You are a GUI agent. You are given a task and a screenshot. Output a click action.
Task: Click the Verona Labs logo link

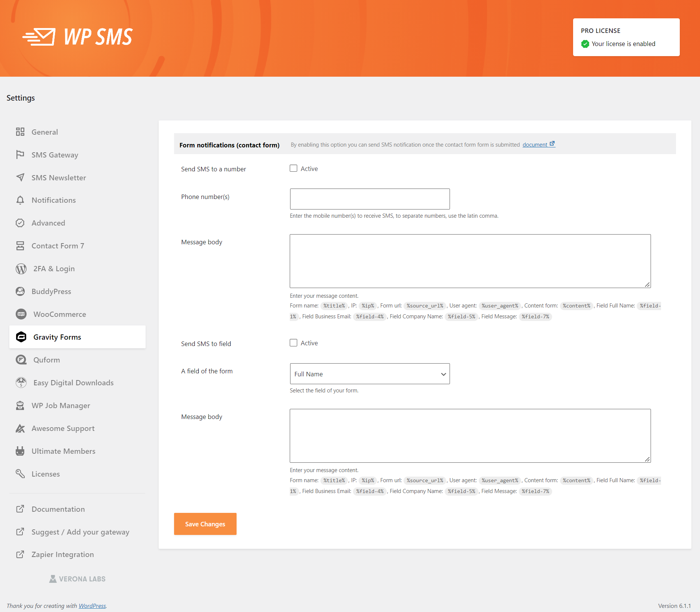pyautogui.click(x=77, y=579)
